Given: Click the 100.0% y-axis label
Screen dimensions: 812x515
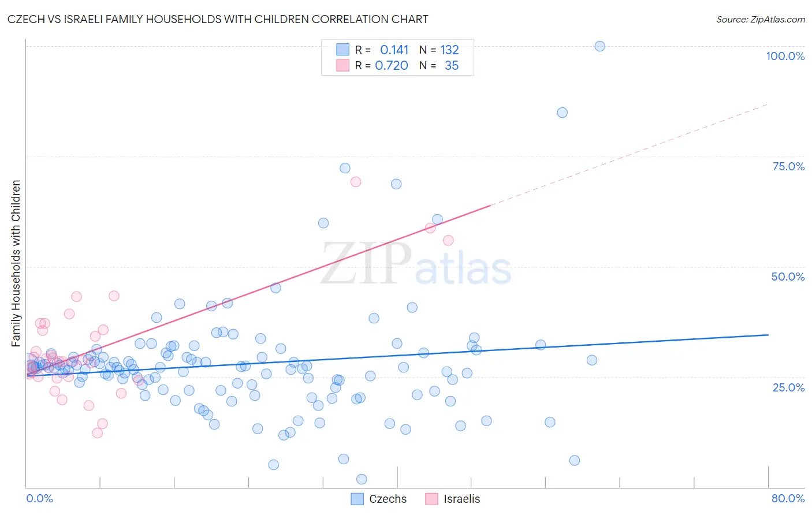Looking at the screenshot, I should coord(785,56).
